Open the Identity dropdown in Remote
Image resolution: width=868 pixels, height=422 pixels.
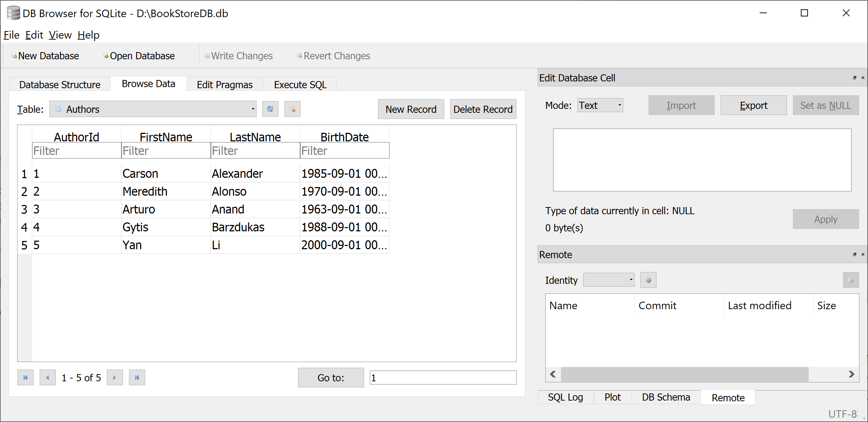[609, 280]
